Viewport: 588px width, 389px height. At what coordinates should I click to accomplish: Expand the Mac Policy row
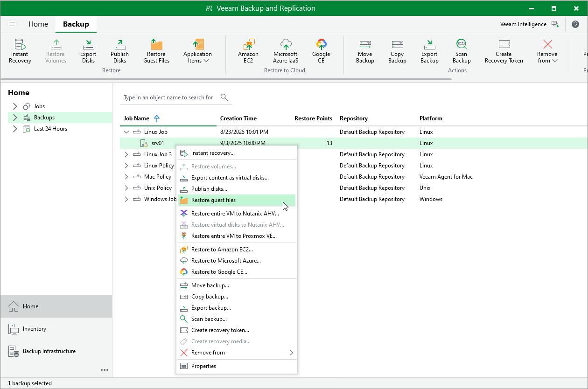126,177
